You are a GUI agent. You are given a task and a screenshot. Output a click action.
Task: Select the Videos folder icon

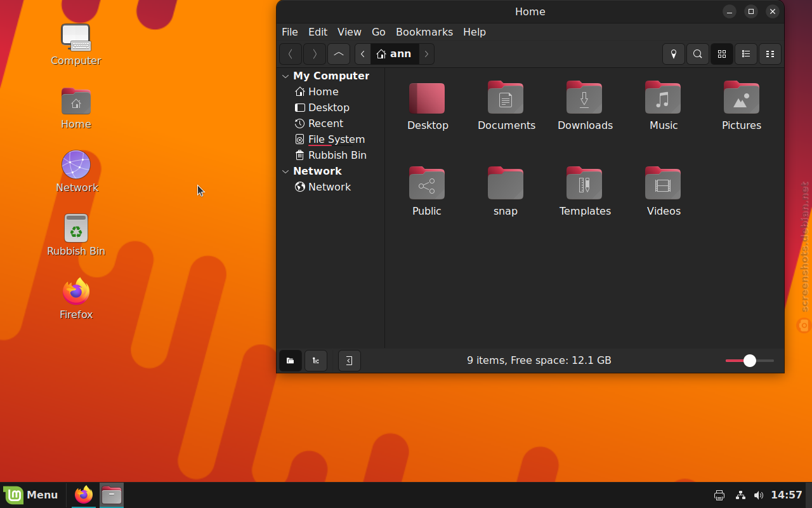(x=663, y=184)
